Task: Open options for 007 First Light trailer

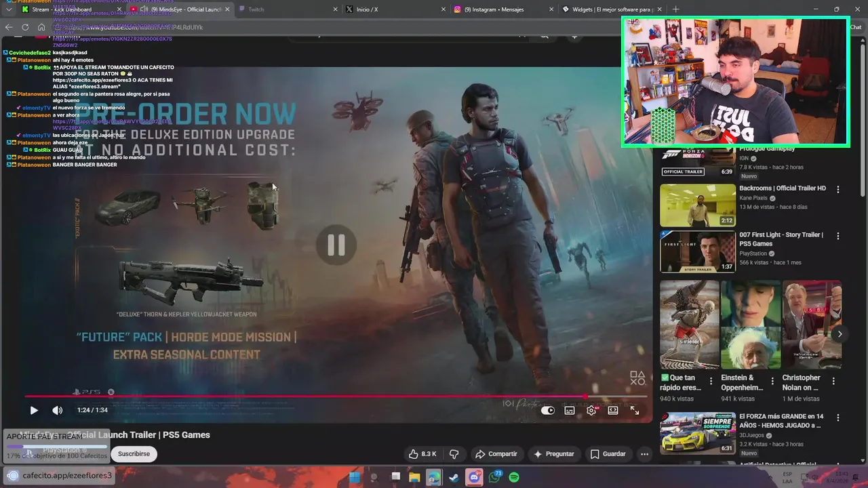Action: click(838, 237)
